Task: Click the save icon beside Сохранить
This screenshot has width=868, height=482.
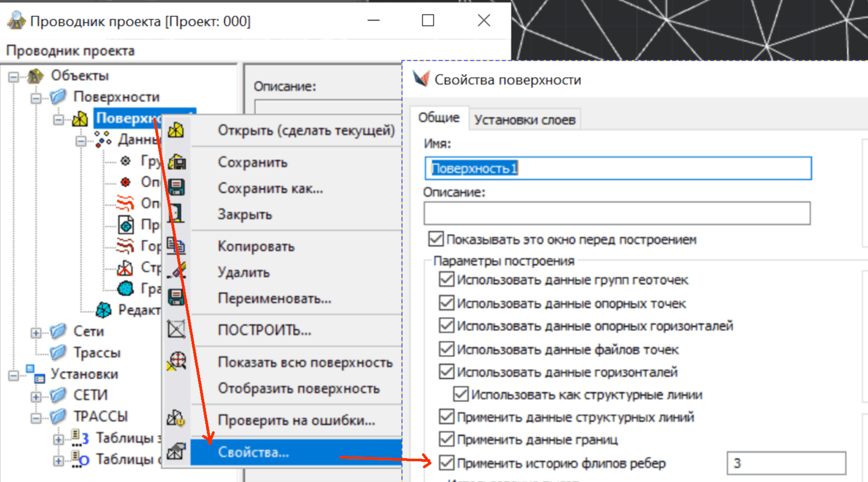Action: pos(177,162)
